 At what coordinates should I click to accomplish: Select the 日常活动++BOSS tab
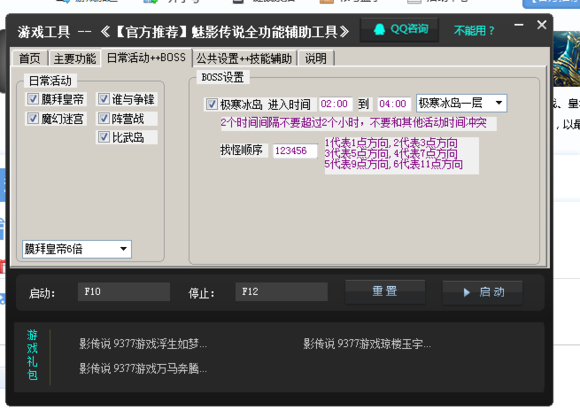[146, 57]
